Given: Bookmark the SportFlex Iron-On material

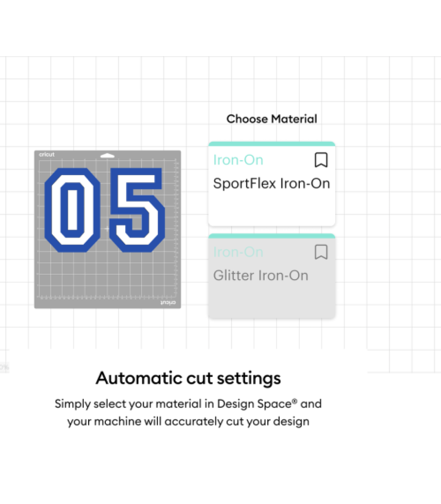Looking at the screenshot, I should (x=321, y=160).
